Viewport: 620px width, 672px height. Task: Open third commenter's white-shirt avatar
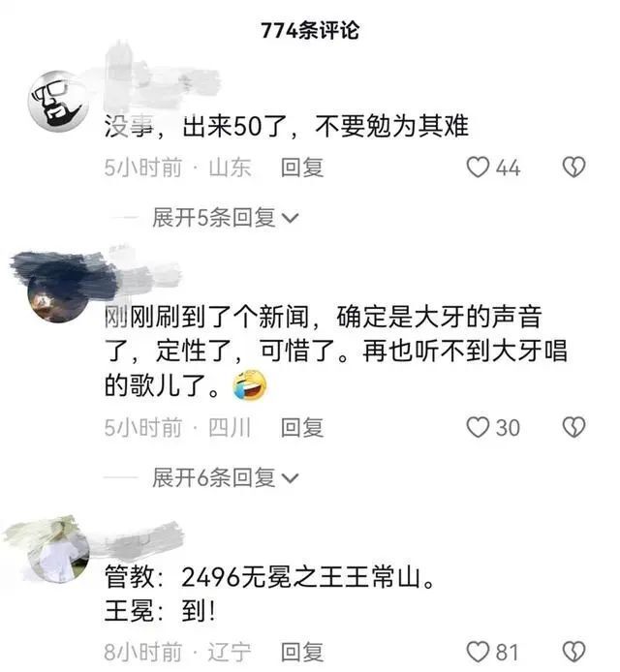pyautogui.click(x=58, y=553)
